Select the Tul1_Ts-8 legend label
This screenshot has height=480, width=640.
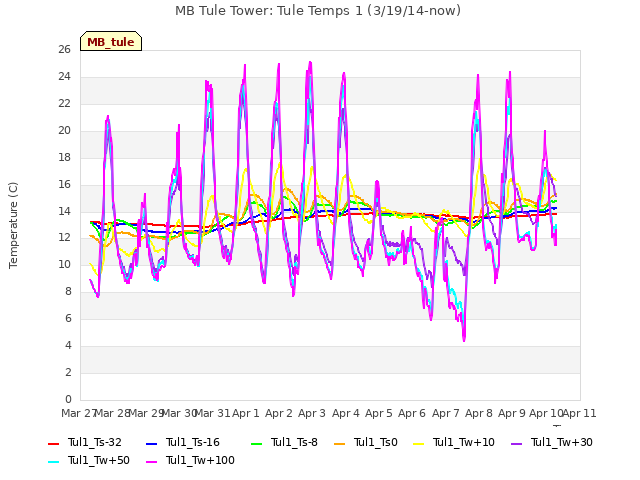(294, 442)
